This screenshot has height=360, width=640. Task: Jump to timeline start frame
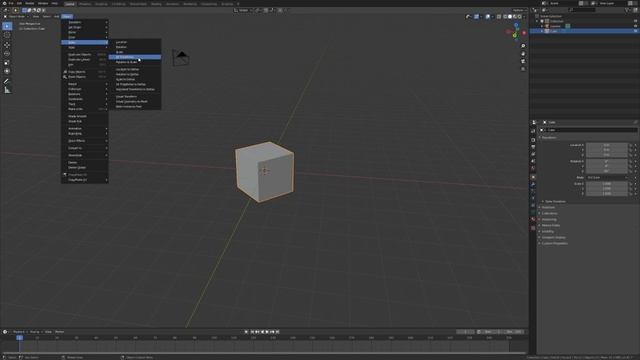click(253, 332)
